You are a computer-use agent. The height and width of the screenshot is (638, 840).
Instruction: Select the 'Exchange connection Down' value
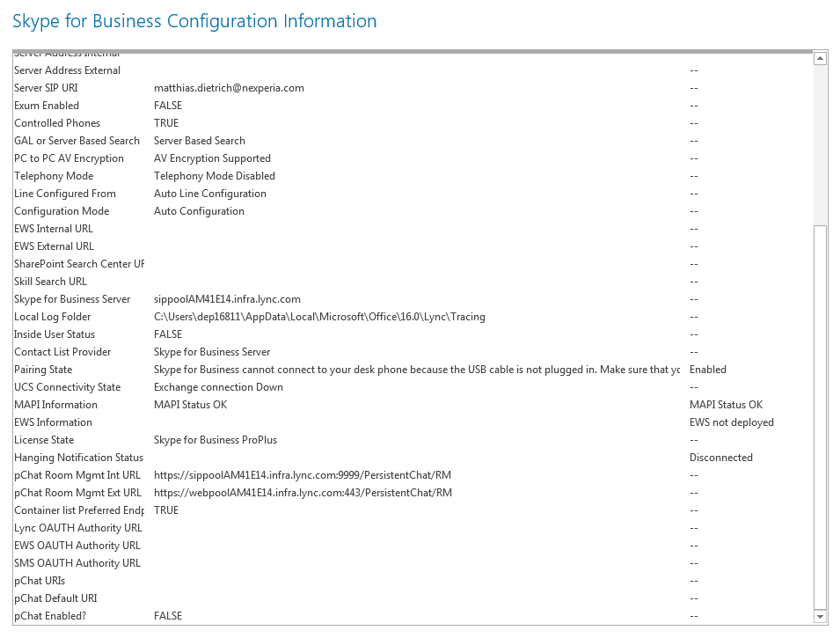[x=218, y=387]
